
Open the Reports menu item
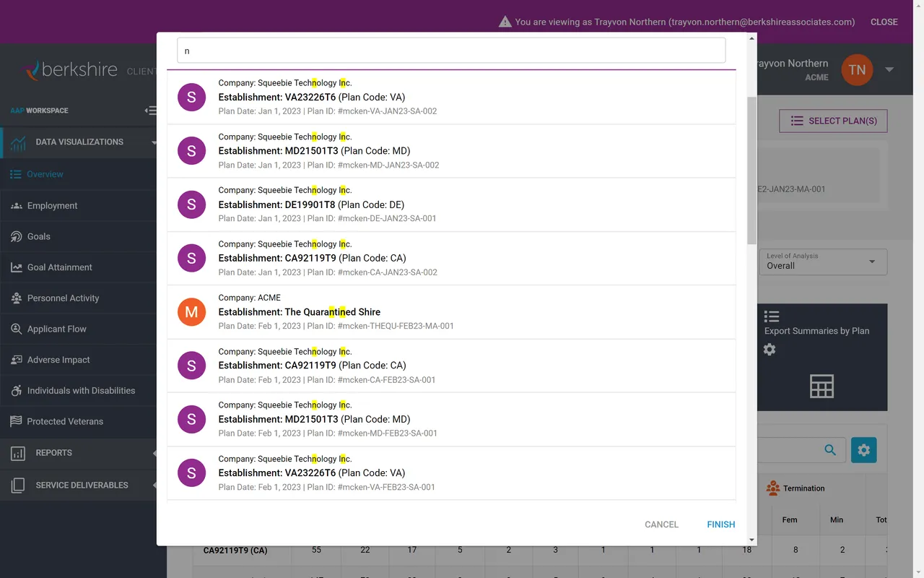53,453
